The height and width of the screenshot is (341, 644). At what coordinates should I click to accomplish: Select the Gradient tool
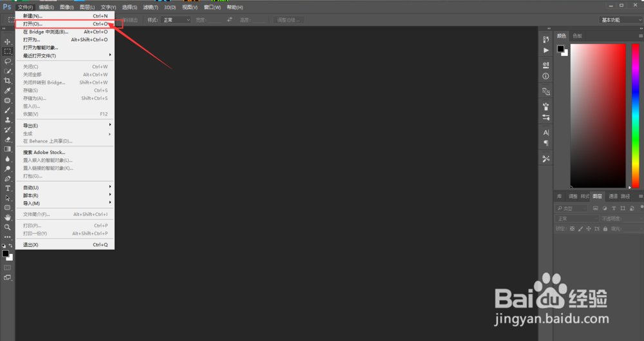click(7, 149)
